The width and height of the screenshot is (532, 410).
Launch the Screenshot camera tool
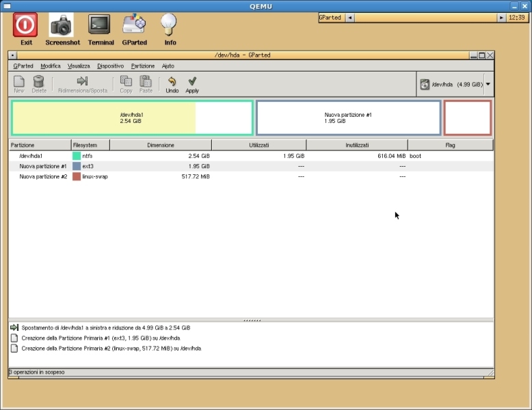(x=61, y=25)
